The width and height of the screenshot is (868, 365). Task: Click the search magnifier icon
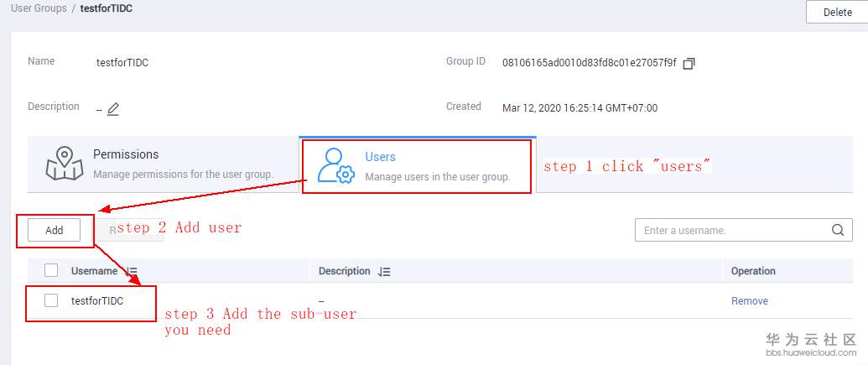(x=838, y=230)
